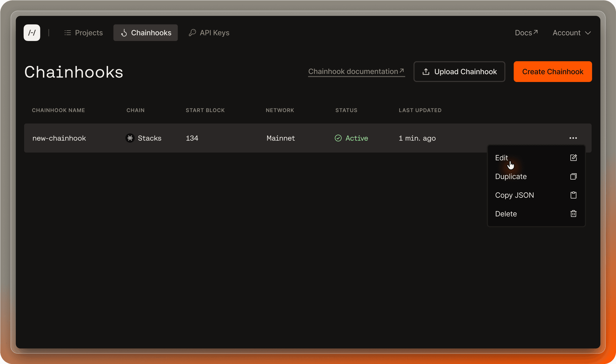The height and width of the screenshot is (364, 616).
Task: Click the Upload Chainhook button
Action: point(459,72)
